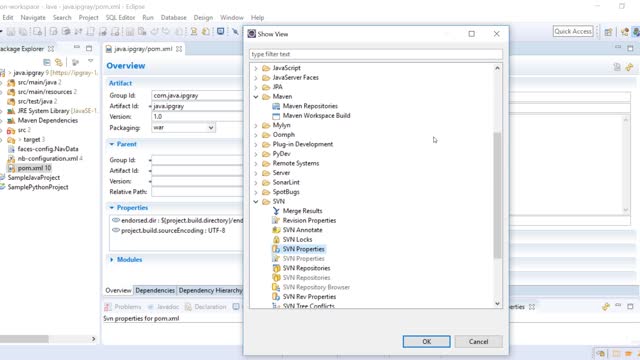Open the Window menu

(231, 18)
